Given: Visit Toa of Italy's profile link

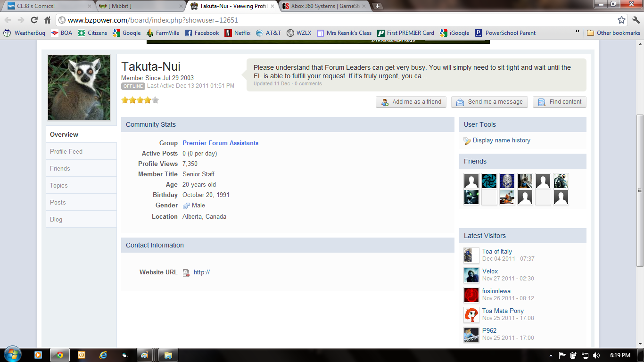Looking at the screenshot, I should coord(497,251).
